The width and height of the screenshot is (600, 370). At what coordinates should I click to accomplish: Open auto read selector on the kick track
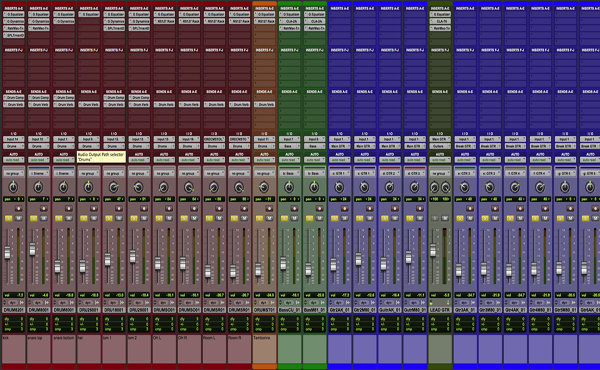click(x=14, y=160)
